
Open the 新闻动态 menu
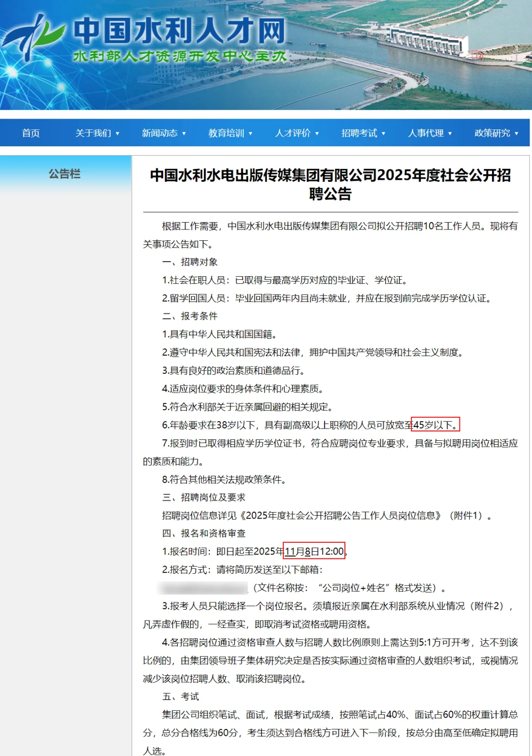(x=160, y=133)
